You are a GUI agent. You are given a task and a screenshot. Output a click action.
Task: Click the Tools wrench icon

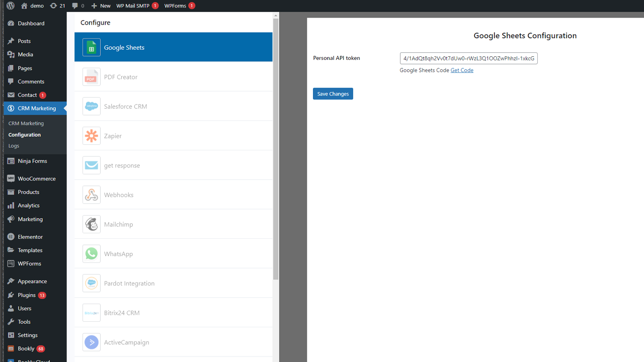tap(11, 322)
